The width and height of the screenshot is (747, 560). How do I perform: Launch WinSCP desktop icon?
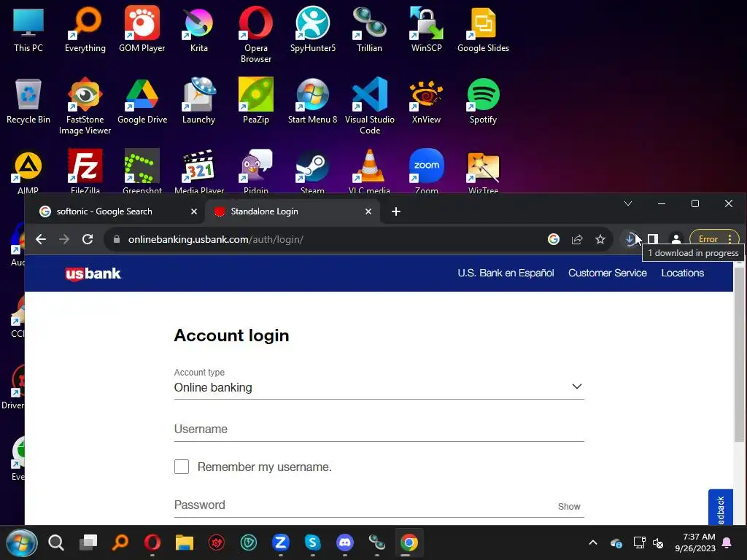[426, 29]
